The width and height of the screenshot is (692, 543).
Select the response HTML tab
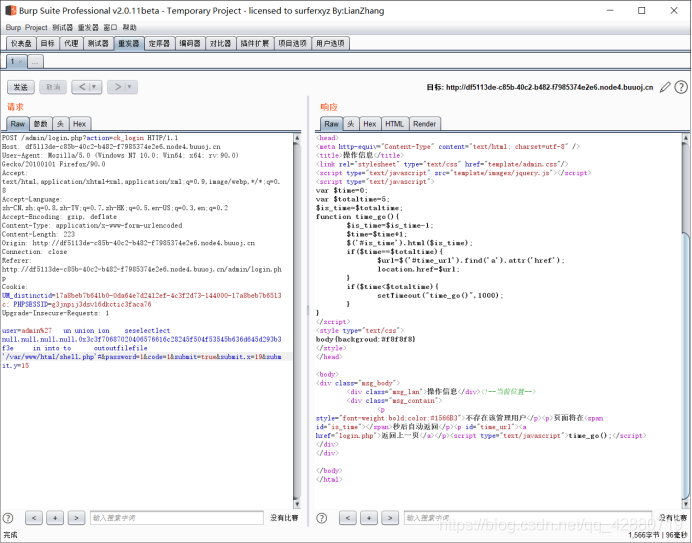395,124
